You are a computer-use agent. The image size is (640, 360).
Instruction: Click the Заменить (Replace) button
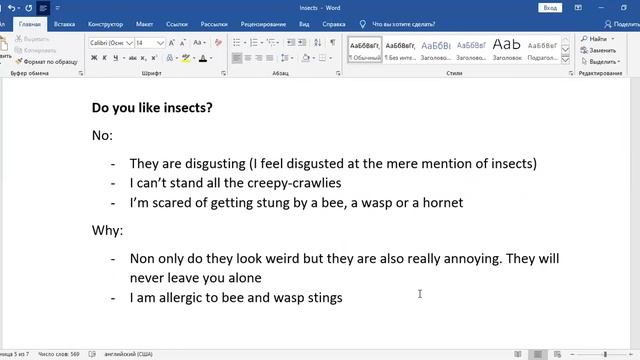coord(598,50)
